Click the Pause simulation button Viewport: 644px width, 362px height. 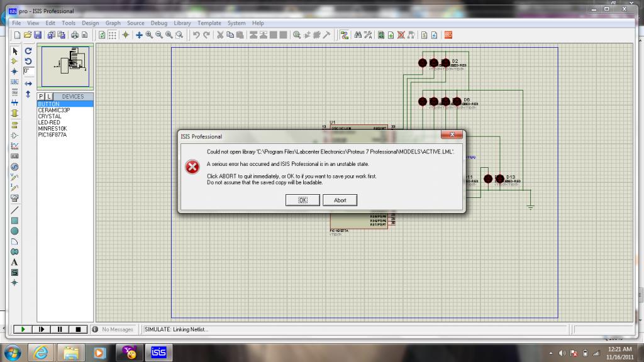[60, 329]
